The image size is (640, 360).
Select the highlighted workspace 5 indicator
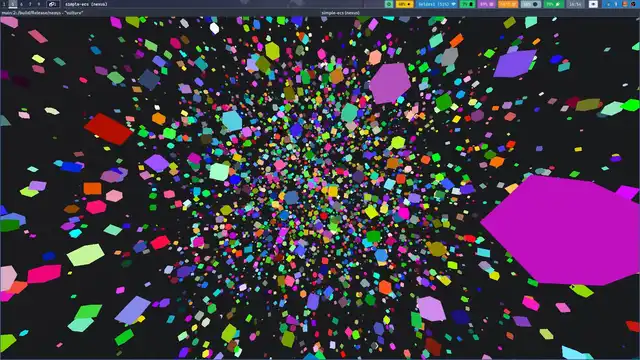[13, 4]
